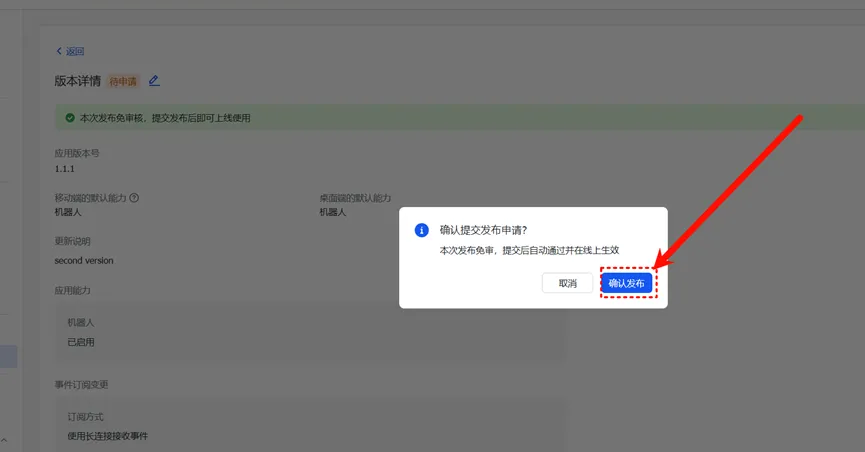Click the 使用长连接接收事件 text
The image size is (865, 452).
[108, 436]
